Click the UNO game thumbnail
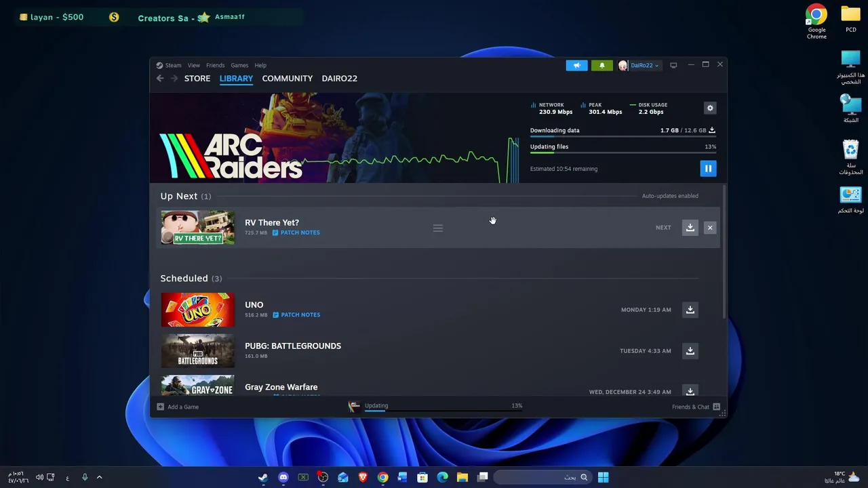This screenshot has width=868, height=488. [197, 310]
